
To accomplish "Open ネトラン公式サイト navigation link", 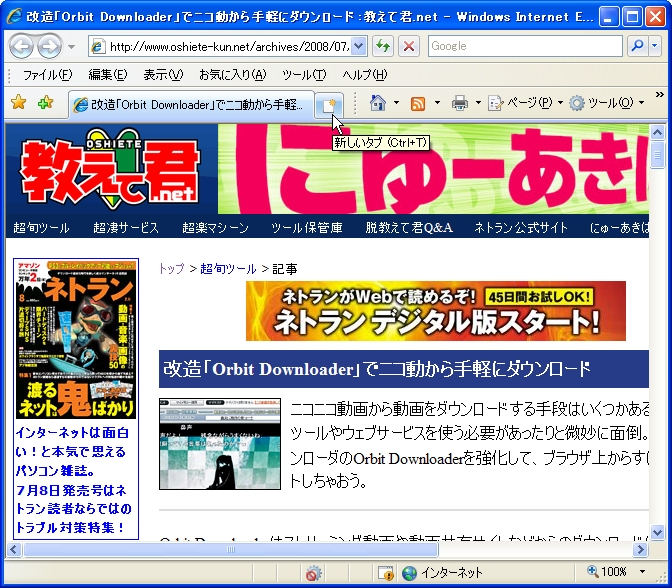I will coord(521,228).
